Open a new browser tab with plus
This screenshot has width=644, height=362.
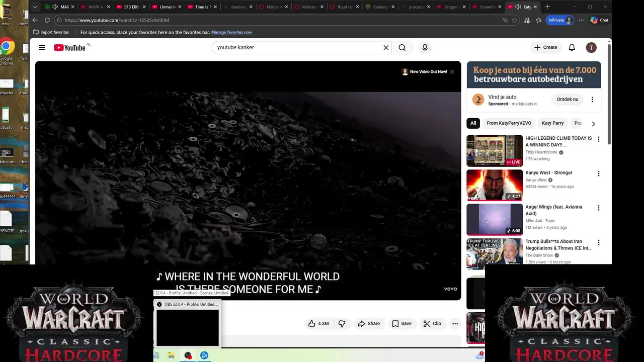(x=547, y=7)
